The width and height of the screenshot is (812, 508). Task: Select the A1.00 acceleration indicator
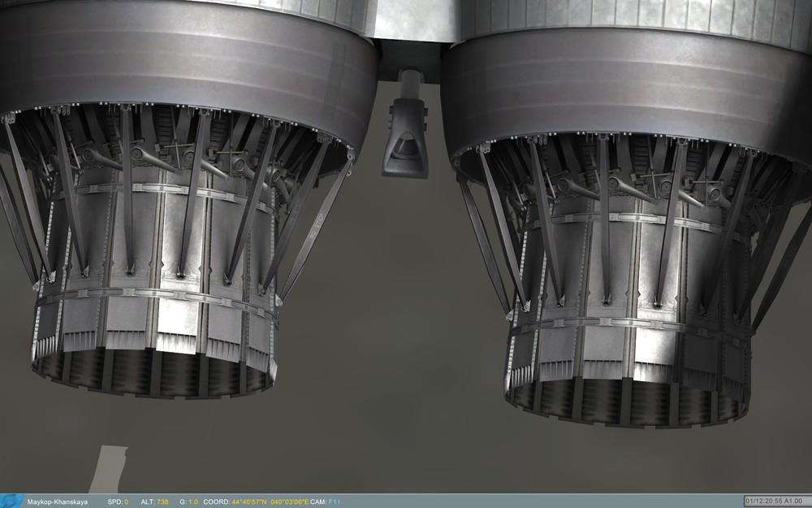pos(793,499)
